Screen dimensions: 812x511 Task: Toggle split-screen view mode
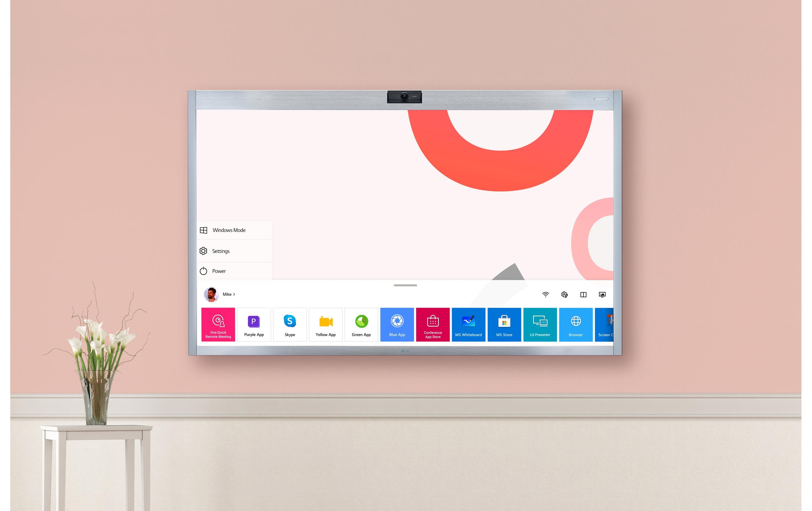tap(583, 294)
